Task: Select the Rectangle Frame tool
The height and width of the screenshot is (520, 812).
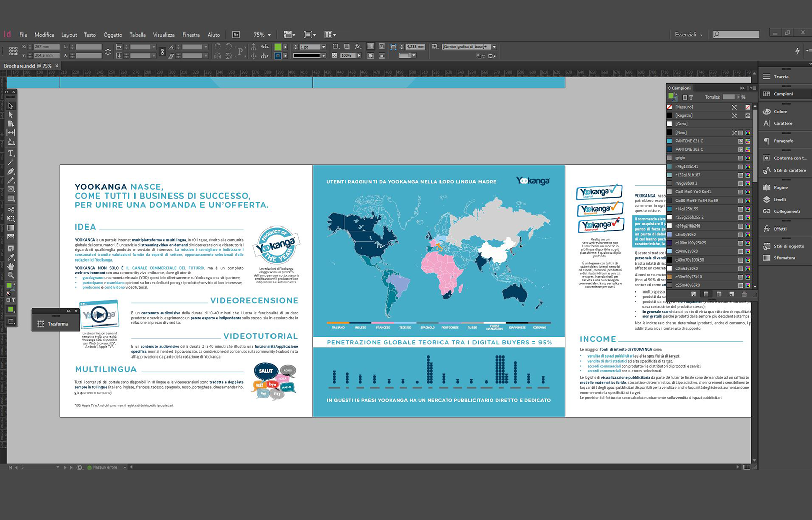Action: pyautogui.click(x=11, y=189)
